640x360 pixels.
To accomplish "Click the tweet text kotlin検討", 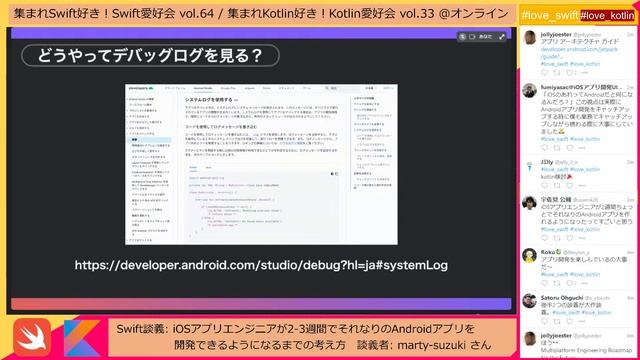I will tap(553, 177).
